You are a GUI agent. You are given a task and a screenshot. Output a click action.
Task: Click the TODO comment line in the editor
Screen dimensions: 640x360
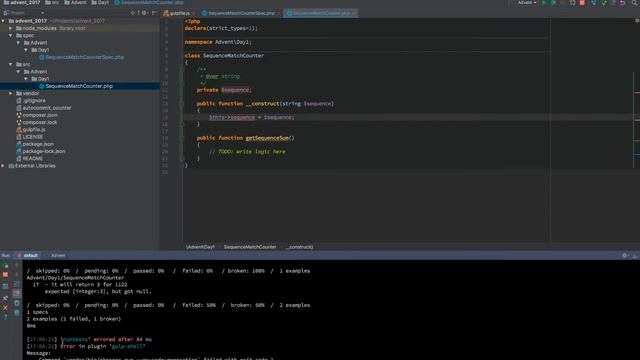247,151
